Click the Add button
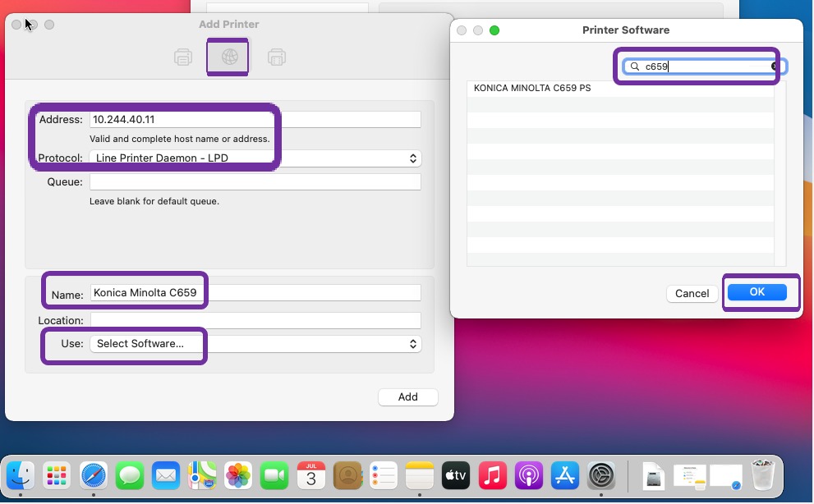The width and height of the screenshot is (814, 504). 407,397
